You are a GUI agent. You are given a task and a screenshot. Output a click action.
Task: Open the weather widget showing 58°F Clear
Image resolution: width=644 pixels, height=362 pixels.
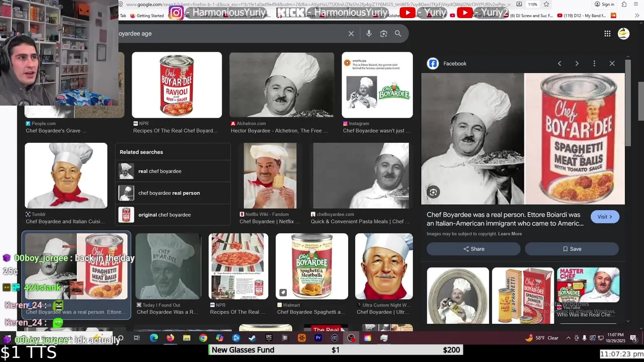coord(541,338)
